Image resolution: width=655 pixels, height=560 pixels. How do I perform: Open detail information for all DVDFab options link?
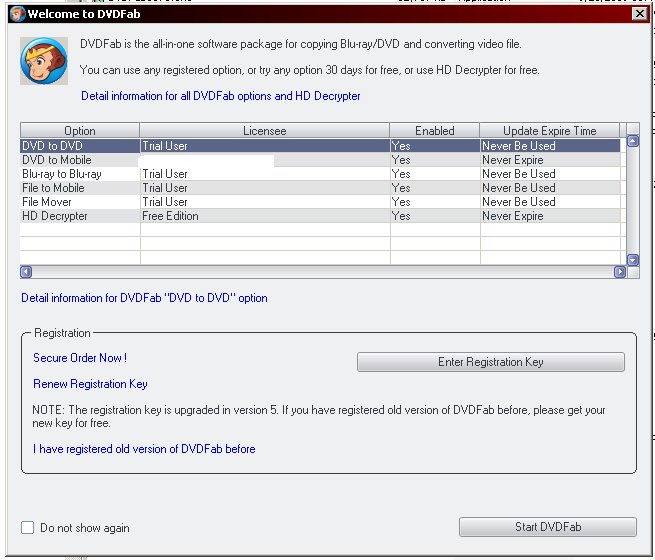pyautogui.click(x=220, y=96)
